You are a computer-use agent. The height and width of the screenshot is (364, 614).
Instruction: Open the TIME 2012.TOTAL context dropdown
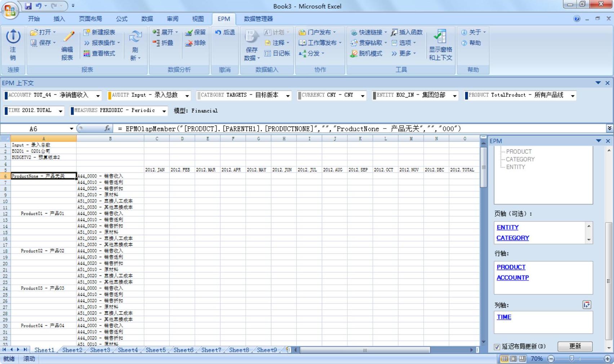tap(60, 111)
